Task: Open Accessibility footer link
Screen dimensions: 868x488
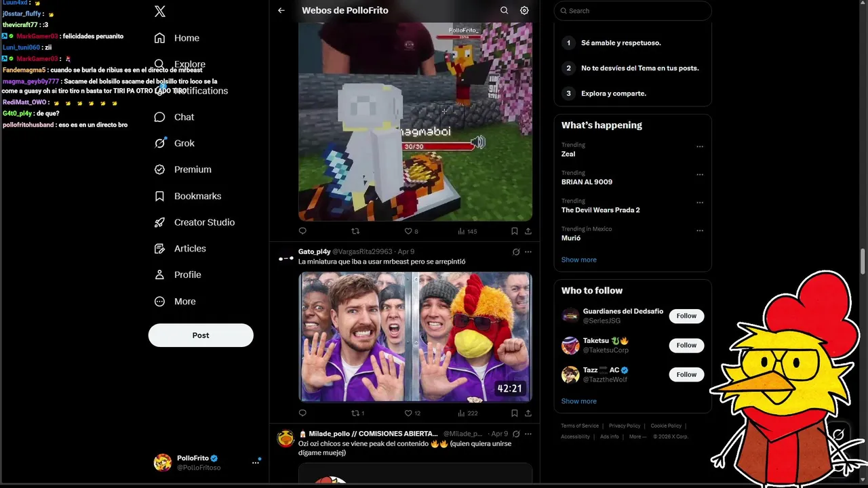Action: 575,436
